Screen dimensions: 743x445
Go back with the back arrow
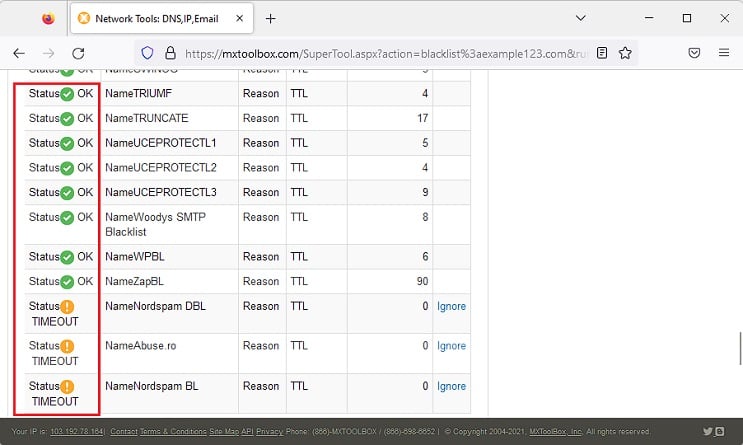tap(19, 53)
